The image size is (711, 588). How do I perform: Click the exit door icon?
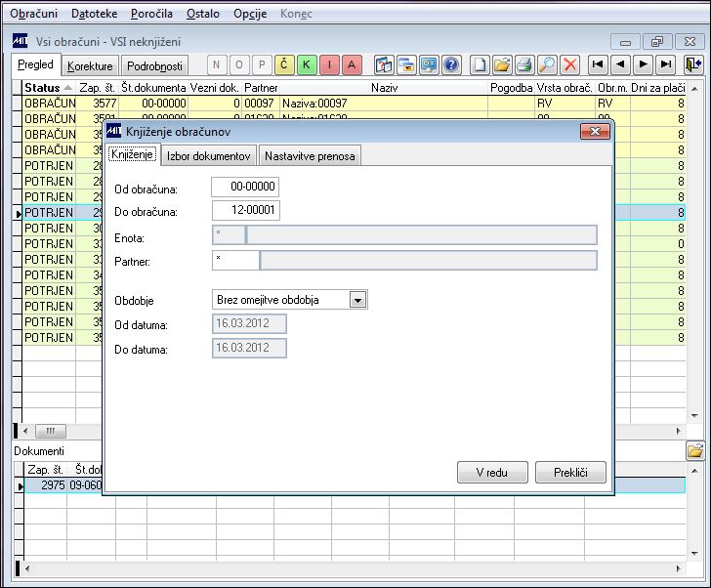(693, 64)
